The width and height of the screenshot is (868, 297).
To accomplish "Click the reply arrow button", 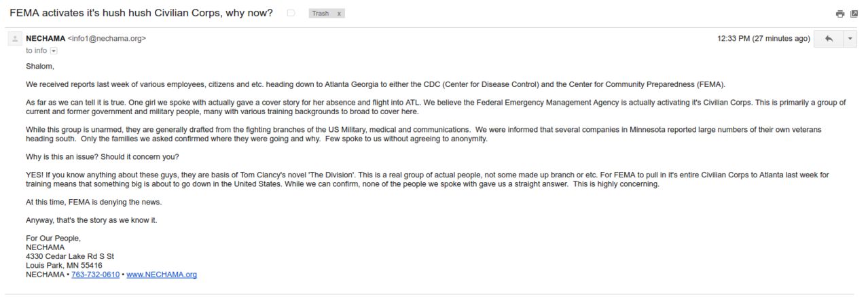I will point(829,39).
